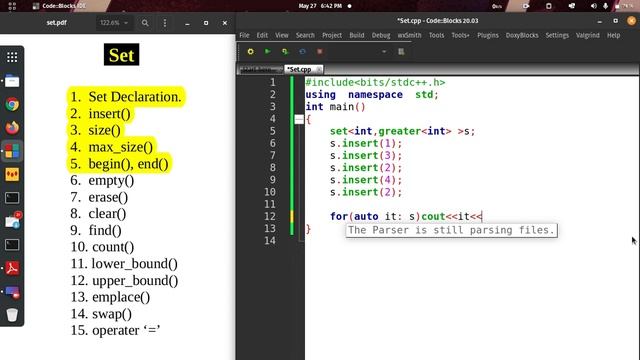Click the screen recording indicator in top bar
This screenshot has height=360, width=640.
pyautogui.click(x=526, y=6)
